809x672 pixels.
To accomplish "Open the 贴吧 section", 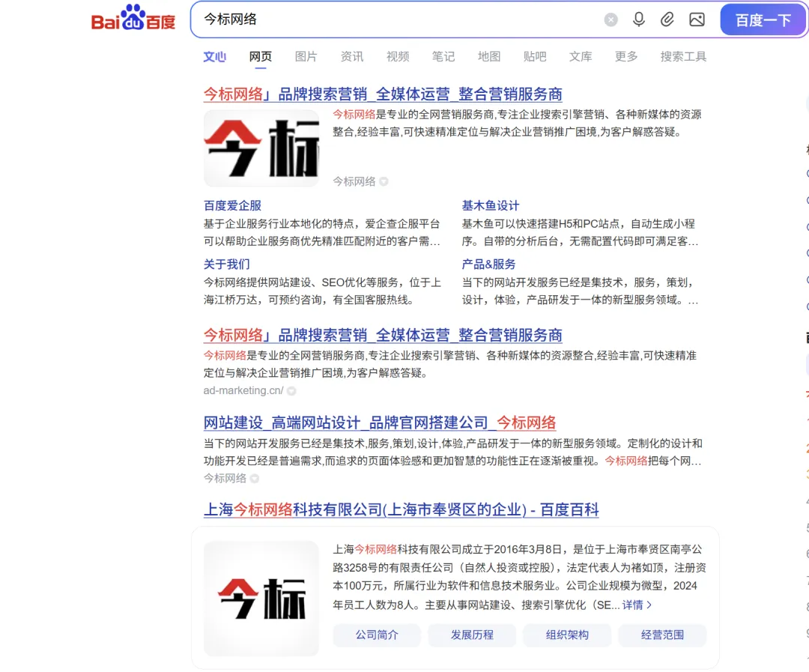I will pyautogui.click(x=535, y=56).
